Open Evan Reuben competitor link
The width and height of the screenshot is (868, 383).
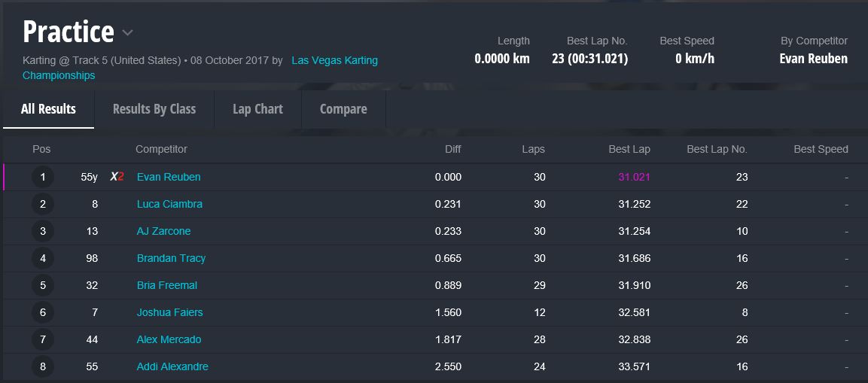[169, 177]
